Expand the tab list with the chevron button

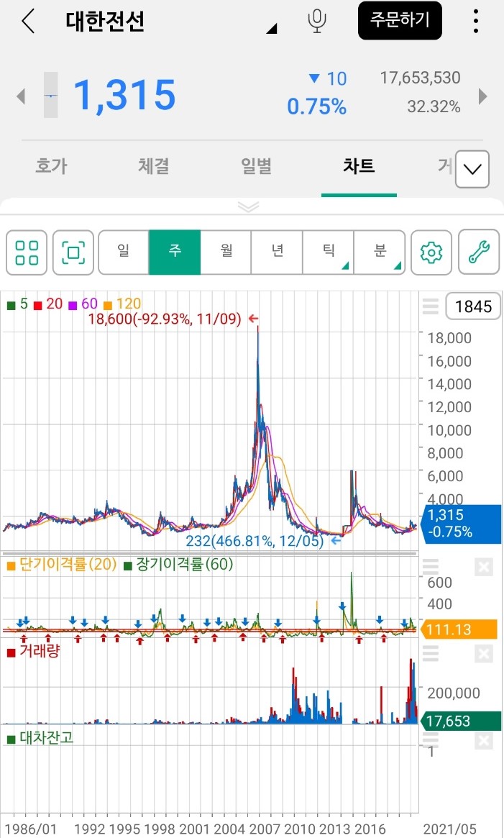tap(472, 170)
